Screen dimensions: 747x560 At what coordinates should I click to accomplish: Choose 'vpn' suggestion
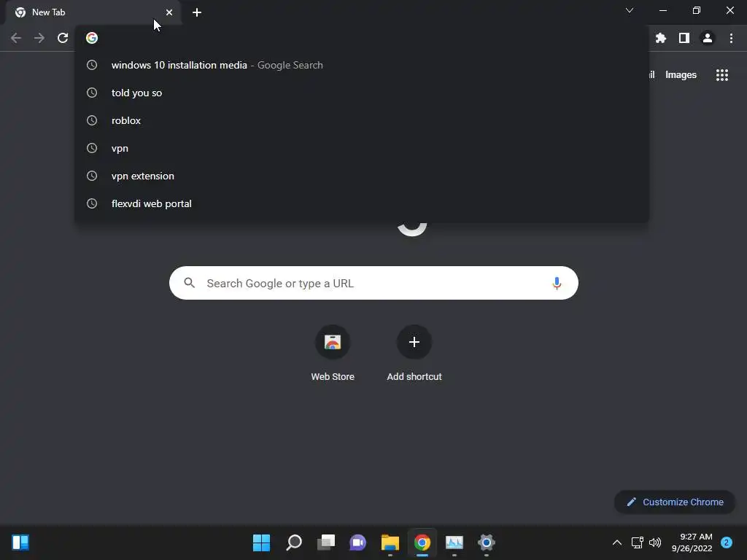coord(362,148)
